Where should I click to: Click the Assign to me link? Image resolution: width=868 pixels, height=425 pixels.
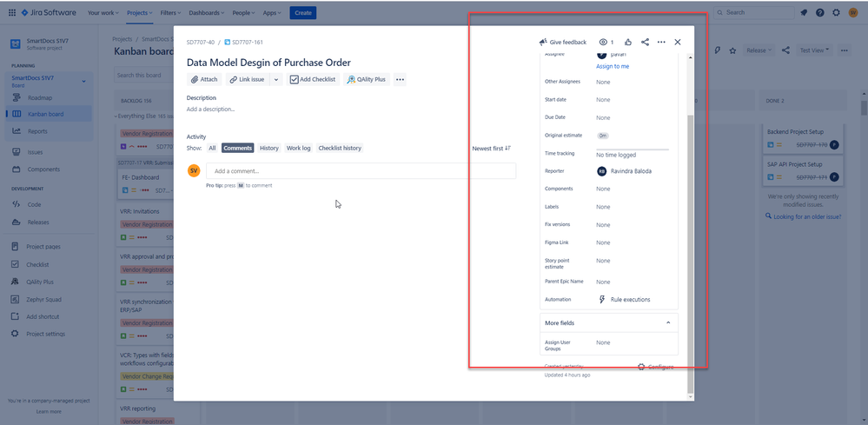[613, 66]
